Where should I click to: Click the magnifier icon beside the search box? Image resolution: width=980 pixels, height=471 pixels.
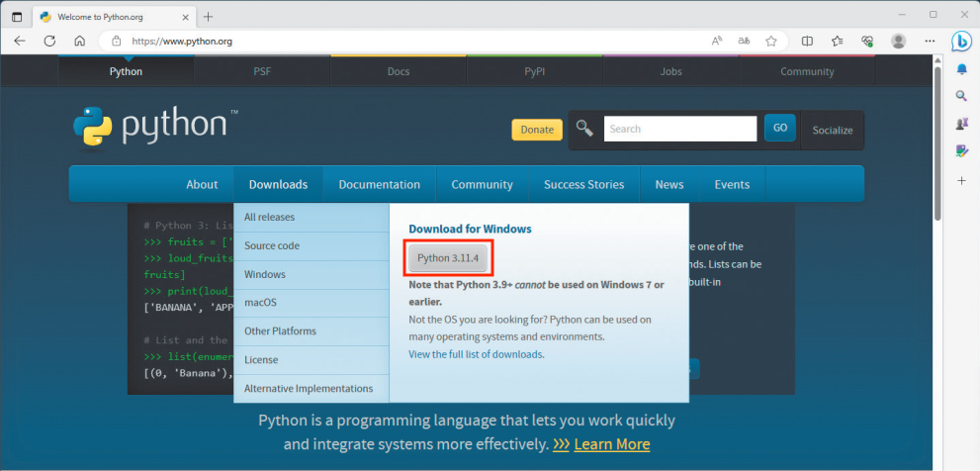[584, 129]
